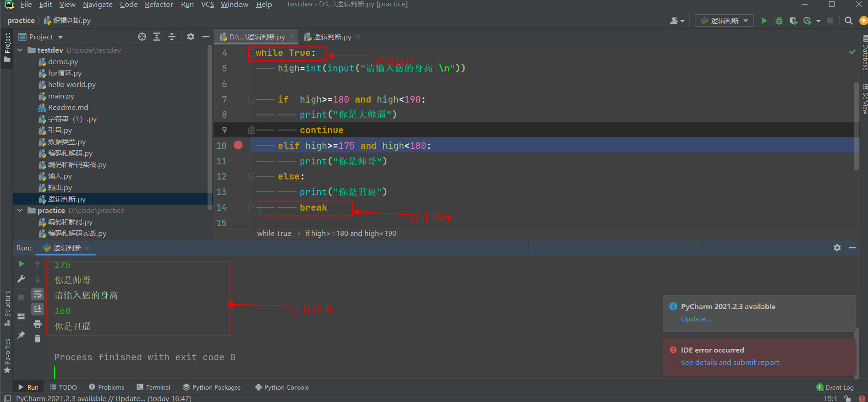The height and width of the screenshot is (402, 868).
Task: Toggle the SciView tool window stripe
Action: click(864, 99)
